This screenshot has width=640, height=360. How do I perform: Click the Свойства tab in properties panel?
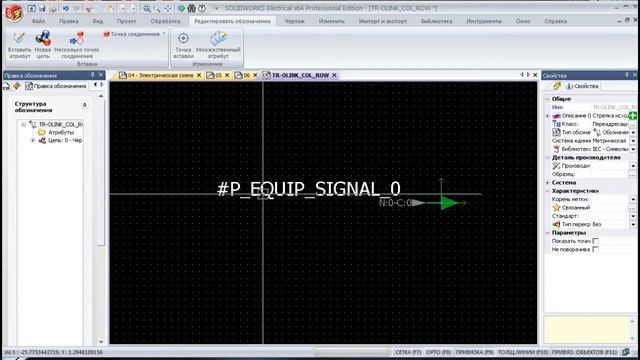[x=582, y=86]
